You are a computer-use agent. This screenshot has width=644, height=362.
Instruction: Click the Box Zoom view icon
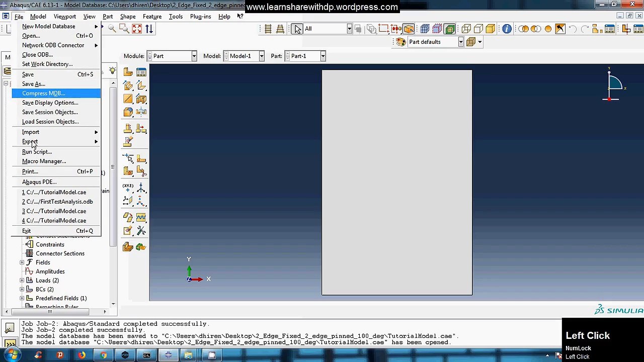[x=124, y=29]
